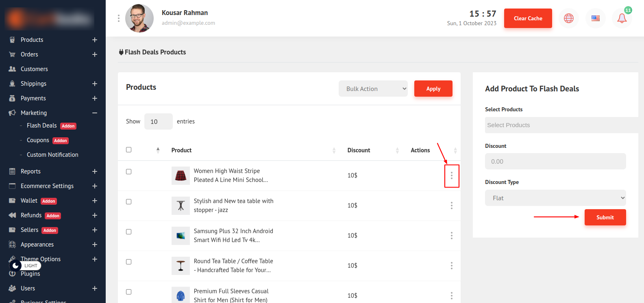Open the three-dot menu beside profile avatar
The height and width of the screenshot is (303, 644).
119,18
